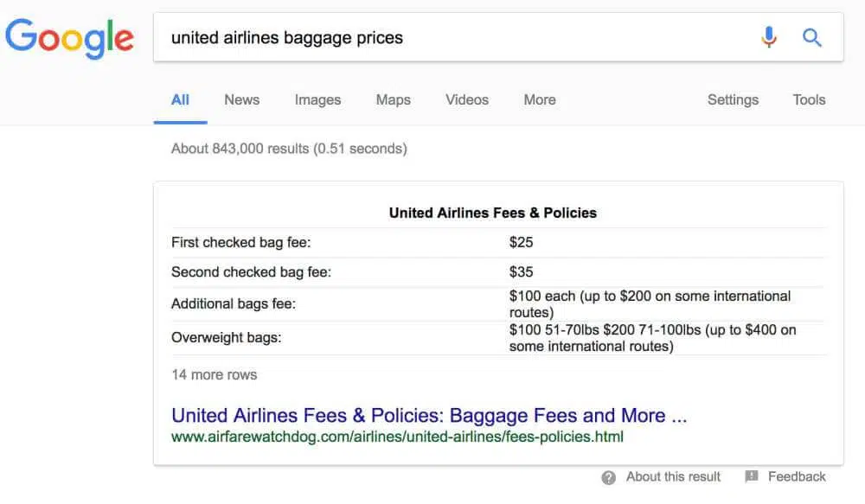Select the All results tab
Screen dimensions: 865x504
[x=180, y=99]
